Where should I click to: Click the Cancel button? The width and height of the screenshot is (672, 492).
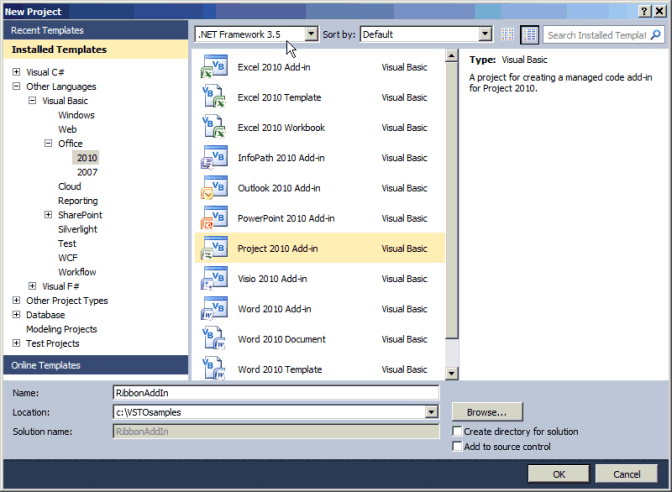tap(626, 474)
